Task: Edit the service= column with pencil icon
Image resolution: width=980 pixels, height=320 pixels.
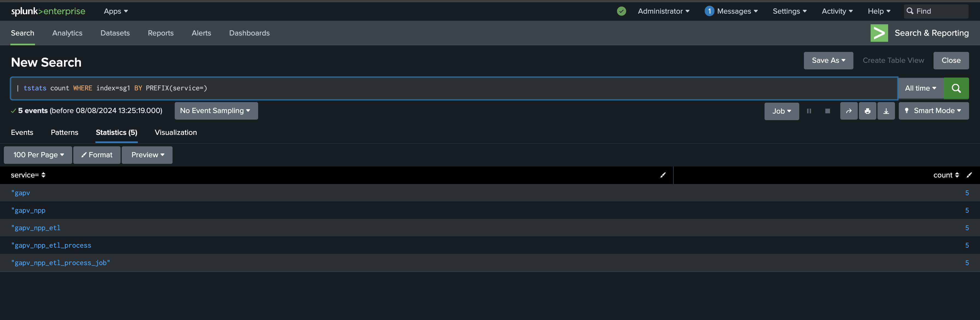Action: tap(663, 175)
